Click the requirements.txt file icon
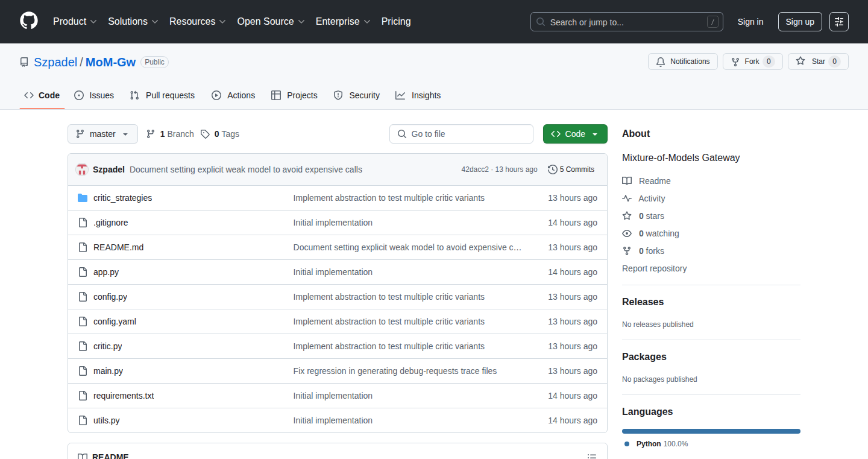 point(83,396)
